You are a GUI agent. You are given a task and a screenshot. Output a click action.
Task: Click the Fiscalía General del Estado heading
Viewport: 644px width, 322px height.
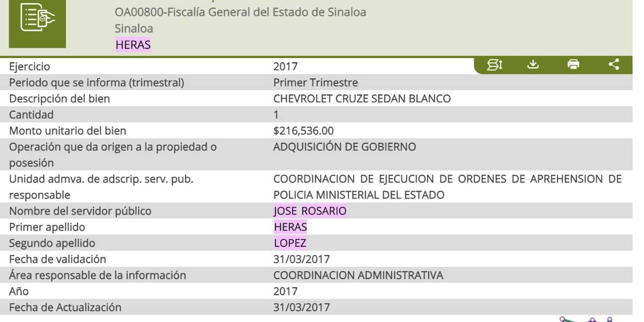click(240, 12)
